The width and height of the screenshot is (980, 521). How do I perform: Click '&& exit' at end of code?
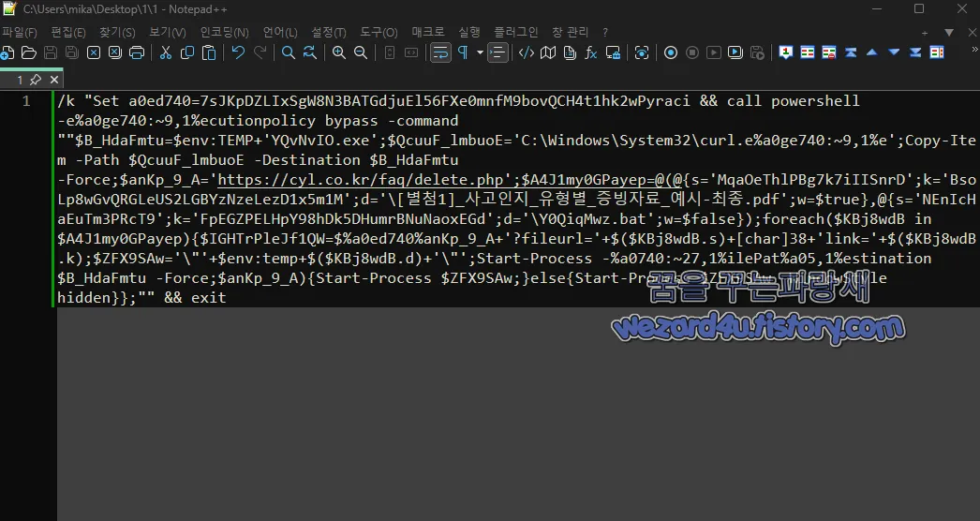tap(195, 298)
